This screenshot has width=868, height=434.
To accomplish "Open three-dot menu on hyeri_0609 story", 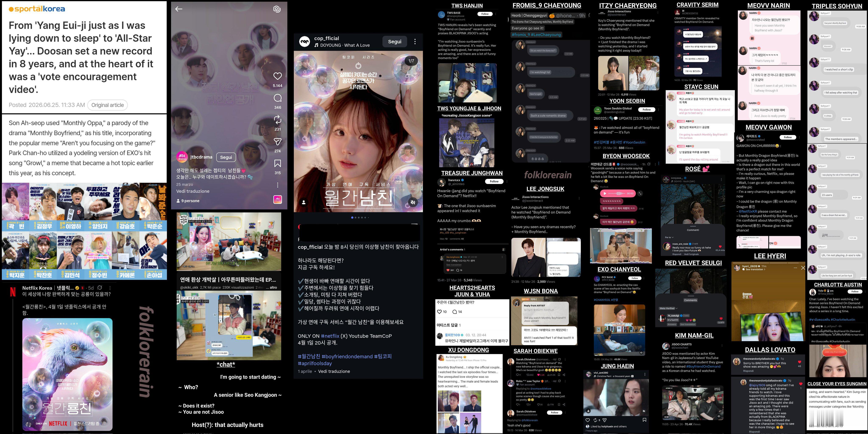I will (x=795, y=268).
